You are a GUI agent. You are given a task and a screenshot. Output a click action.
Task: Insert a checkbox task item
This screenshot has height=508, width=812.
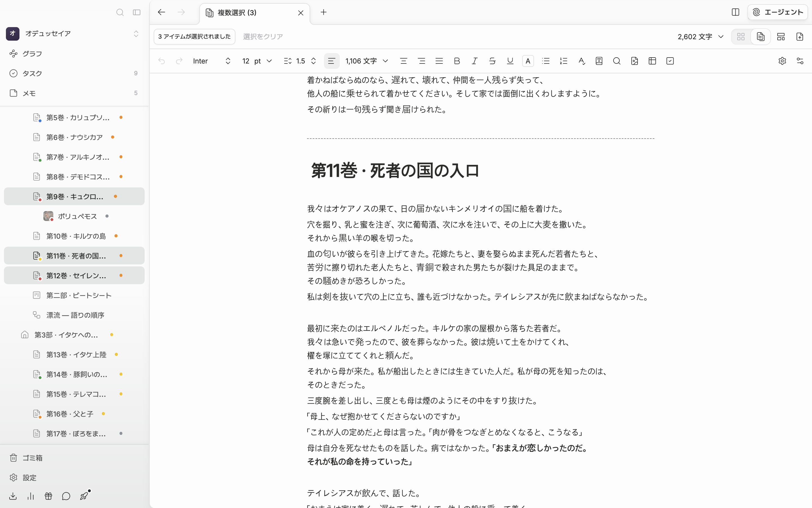pos(670,61)
